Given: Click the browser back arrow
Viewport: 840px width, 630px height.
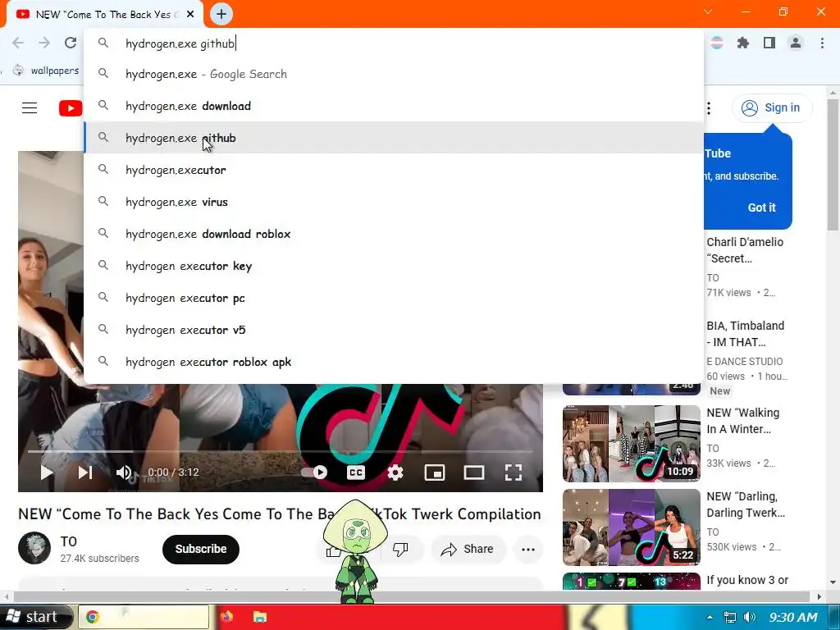Looking at the screenshot, I should 18,43.
